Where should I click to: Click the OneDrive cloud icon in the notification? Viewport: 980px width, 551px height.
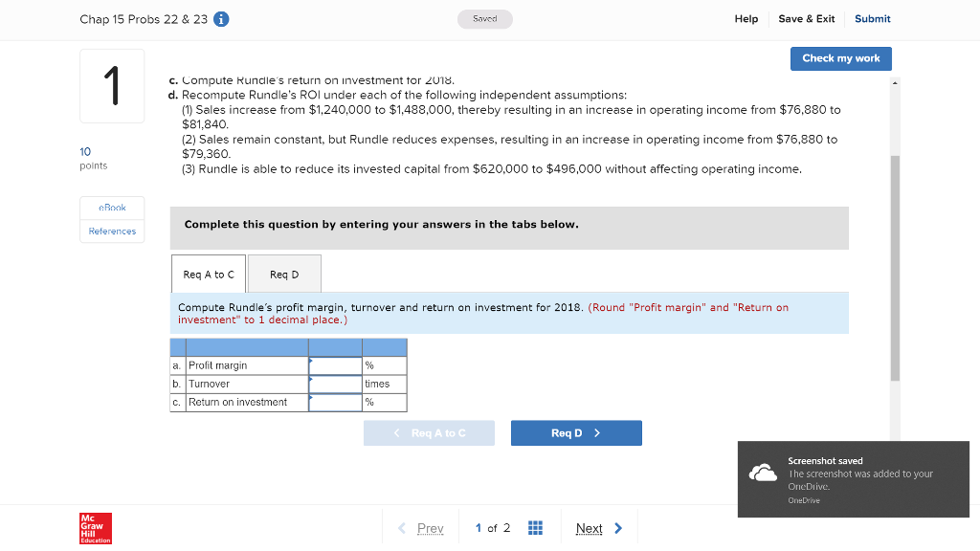tap(763, 474)
